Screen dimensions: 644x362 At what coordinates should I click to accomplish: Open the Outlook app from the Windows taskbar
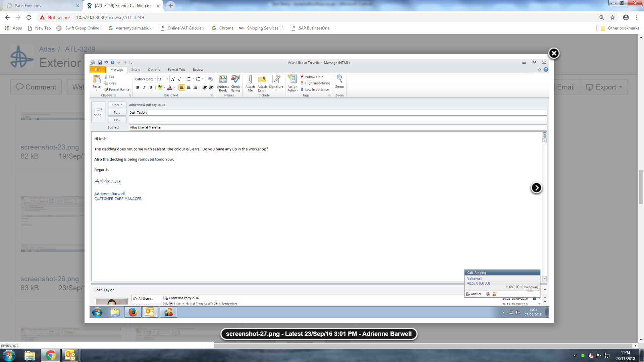(70, 355)
